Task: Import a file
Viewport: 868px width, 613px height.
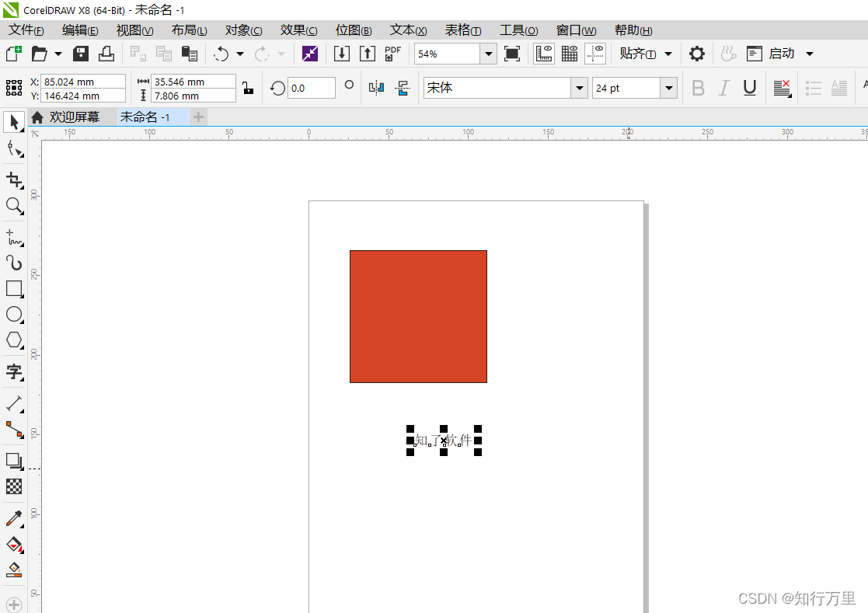Action: click(x=342, y=54)
